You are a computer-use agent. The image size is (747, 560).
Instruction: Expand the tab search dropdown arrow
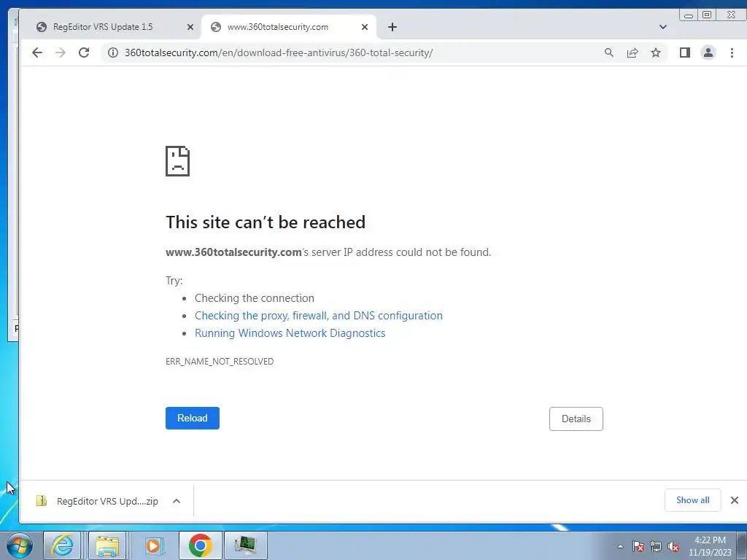tap(662, 27)
